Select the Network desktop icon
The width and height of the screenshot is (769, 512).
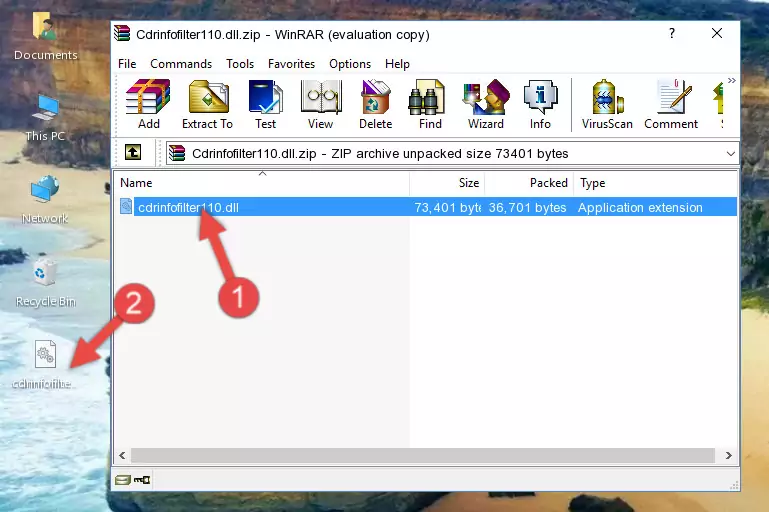point(45,200)
